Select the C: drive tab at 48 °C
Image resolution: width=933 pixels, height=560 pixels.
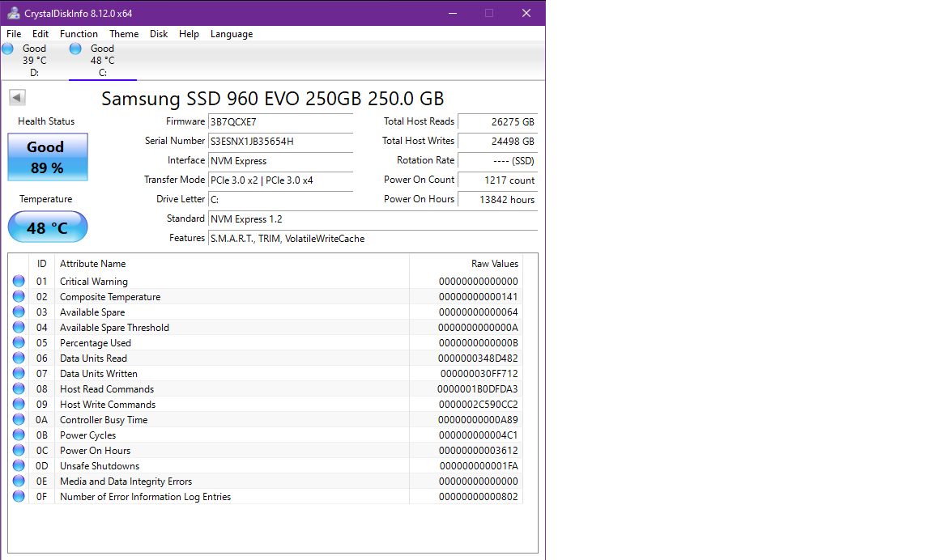(x=102, y=61)
